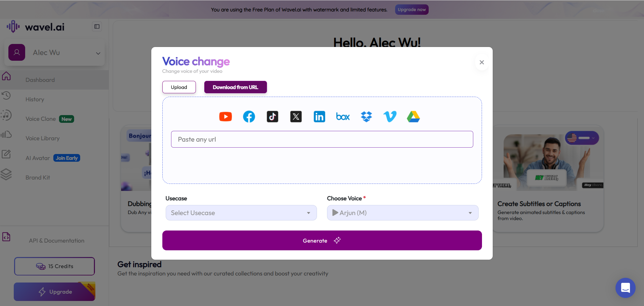
Task: Click the AI Avatar edit icon
Action: 6,154
